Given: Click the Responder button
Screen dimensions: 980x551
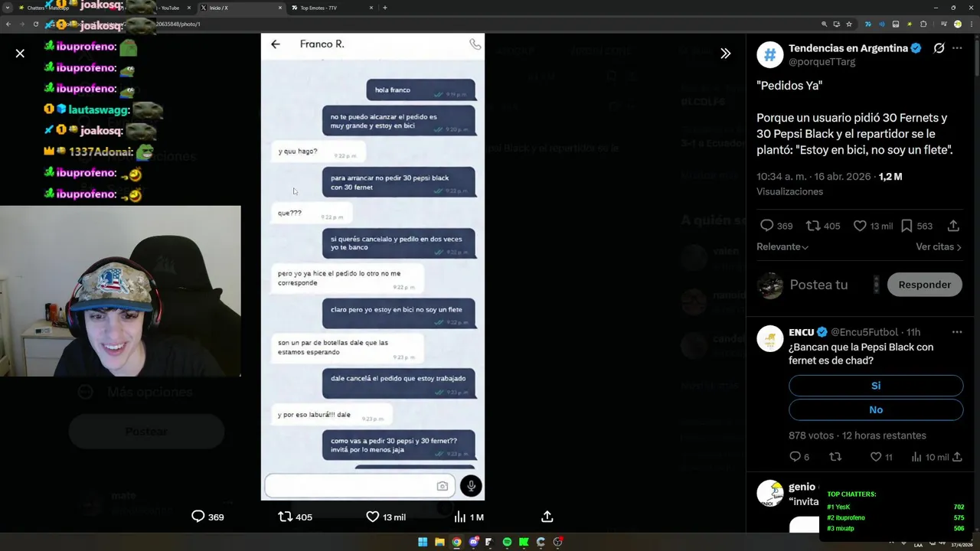Looking at the screenshot, I should pos(924,285).
